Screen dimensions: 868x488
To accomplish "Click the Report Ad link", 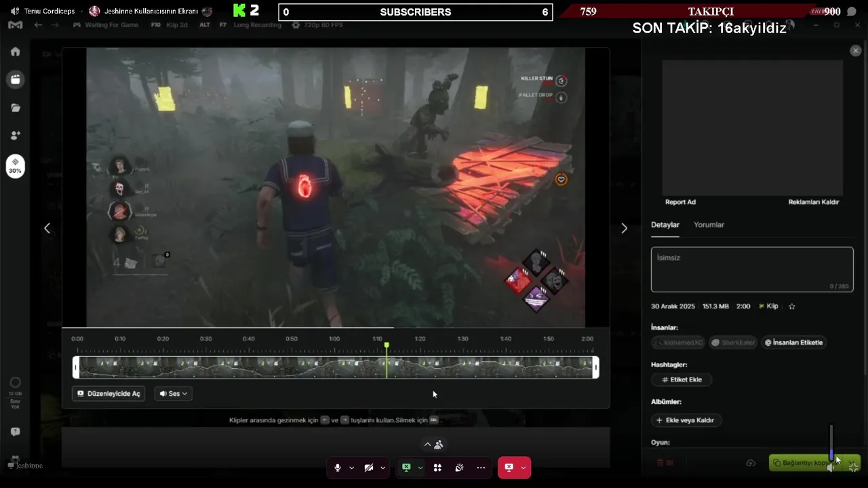I will (x=680, y=202).
